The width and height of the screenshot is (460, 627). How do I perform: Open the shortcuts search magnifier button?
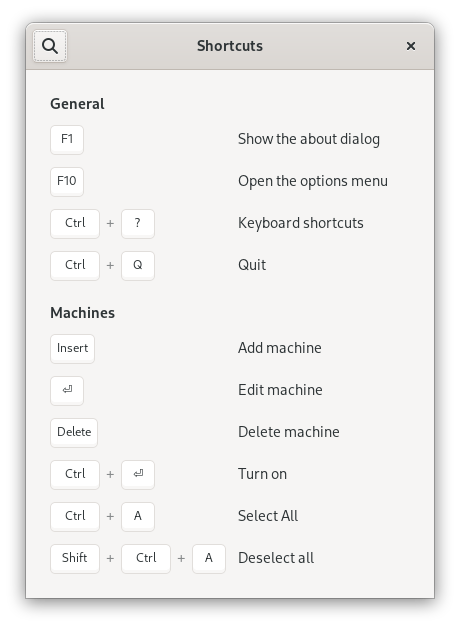(x=50, y=46)
